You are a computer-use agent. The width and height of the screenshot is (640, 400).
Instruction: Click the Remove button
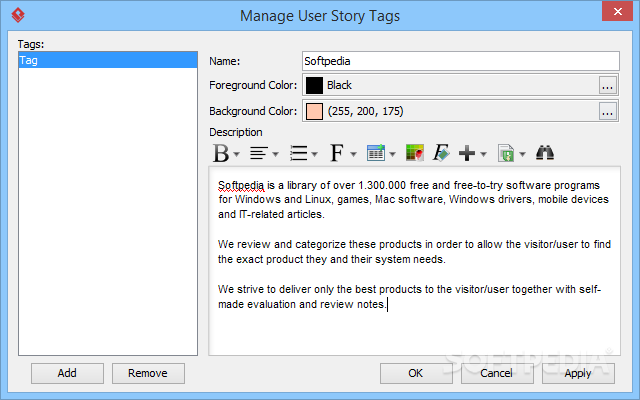pyautogui.click(x=148, y=373)
